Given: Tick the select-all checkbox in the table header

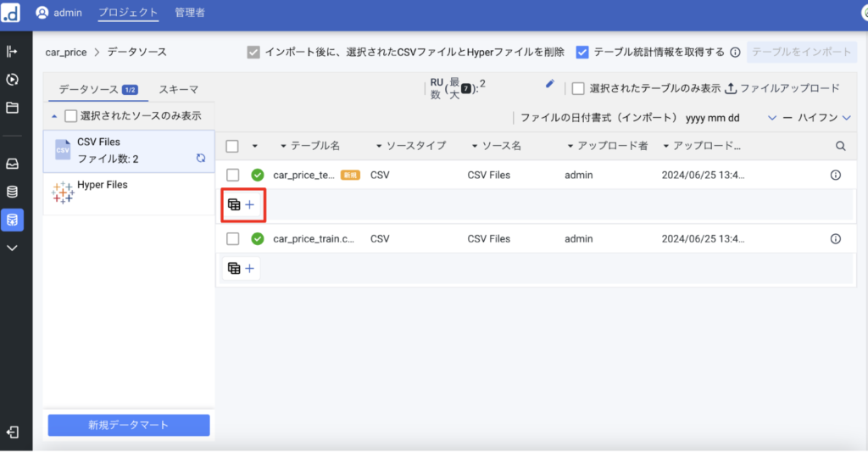Looking at the screenshot, I should tap(232, 146).
